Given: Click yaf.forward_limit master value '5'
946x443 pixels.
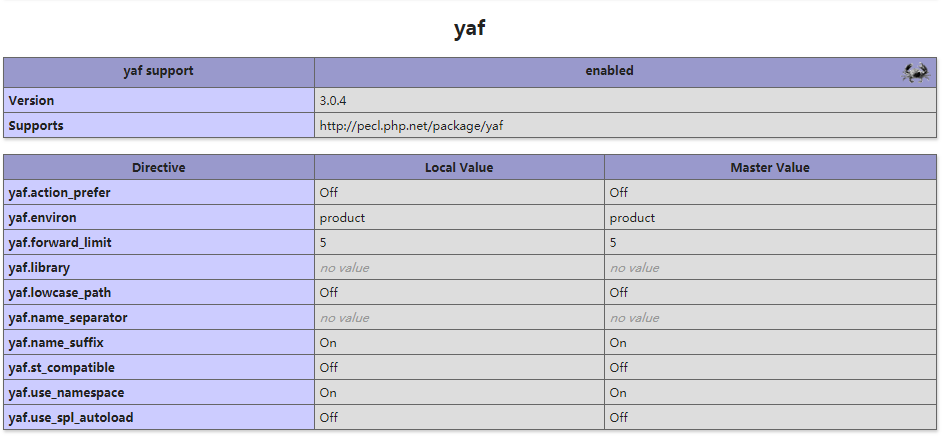Looking at the screenshot, I should (613, 243).
